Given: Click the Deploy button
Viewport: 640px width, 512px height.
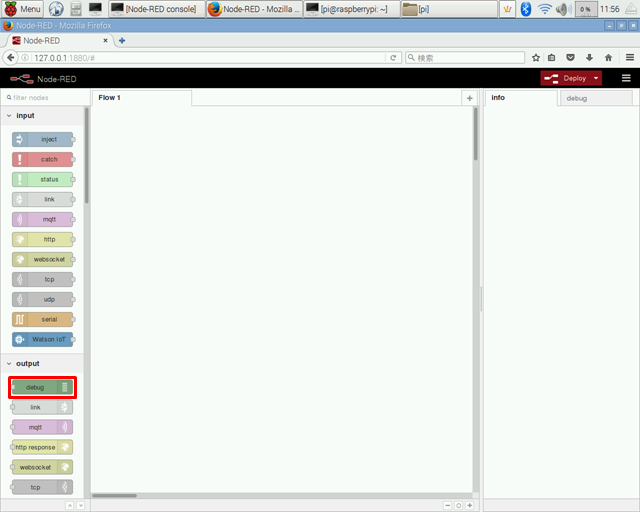Looking at the screenshot, I should [566, 78].
